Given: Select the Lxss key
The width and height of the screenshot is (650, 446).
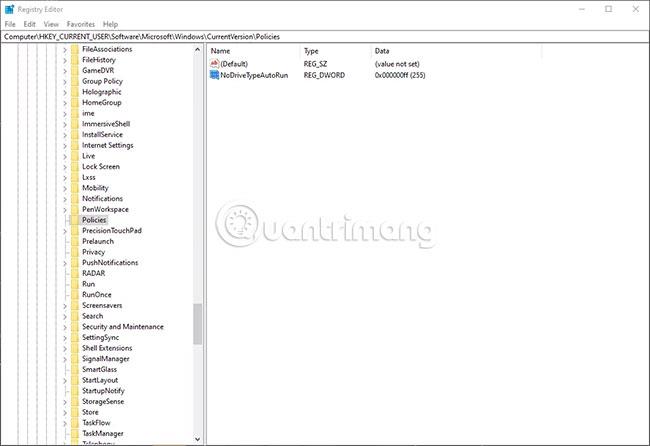Looking at the screenshot, I should pyautogui.click(x=89, y=177).
